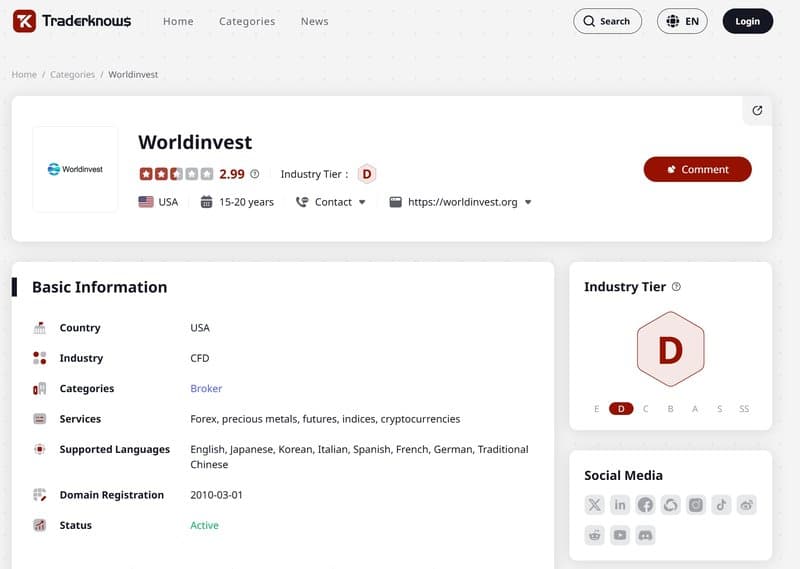Image resolution: width=800 pixels, height=569 pixels.
Task: Expand the worldinvest.org website dropdown arrow
Action: [x=528, y=202]
